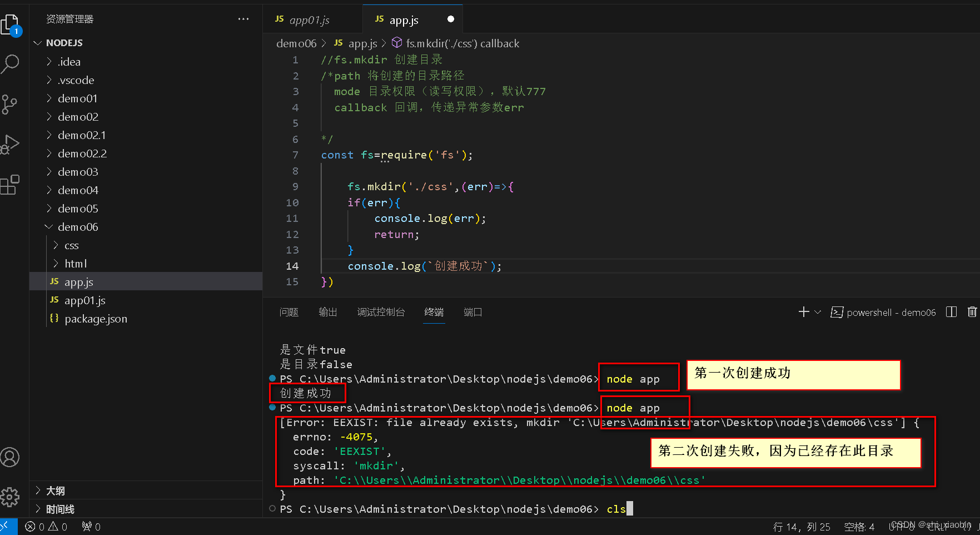This screenshot has width=980, height=535.
Task: Expand the html subfolder
Action: pos(146,264)
